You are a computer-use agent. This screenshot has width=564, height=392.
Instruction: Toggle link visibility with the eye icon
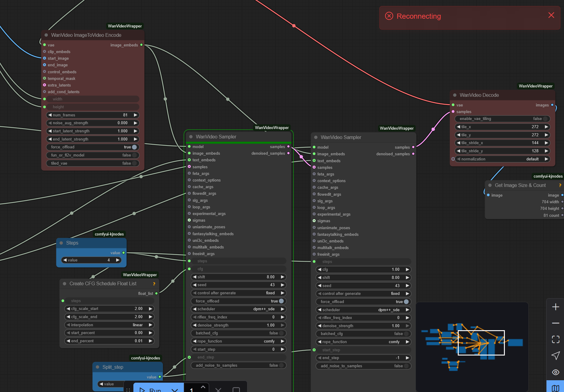556,372
